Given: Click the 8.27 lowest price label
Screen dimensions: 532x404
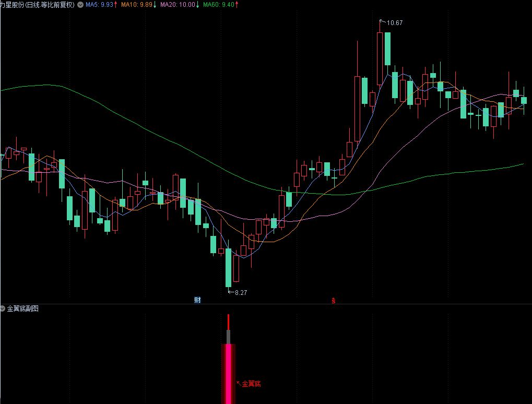Looking at the screenshot, I should coord(241,293).
